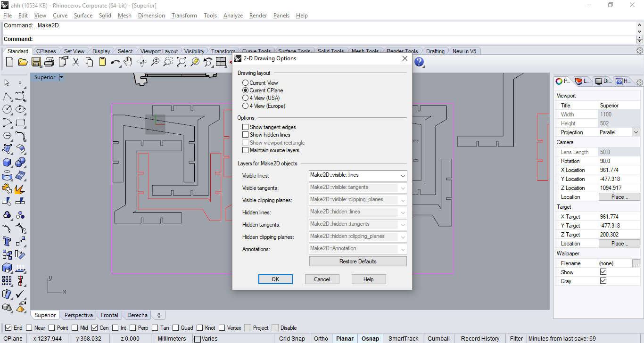
Task: Open Help via the blue question mark icon
Action: [x=419, y=62]
